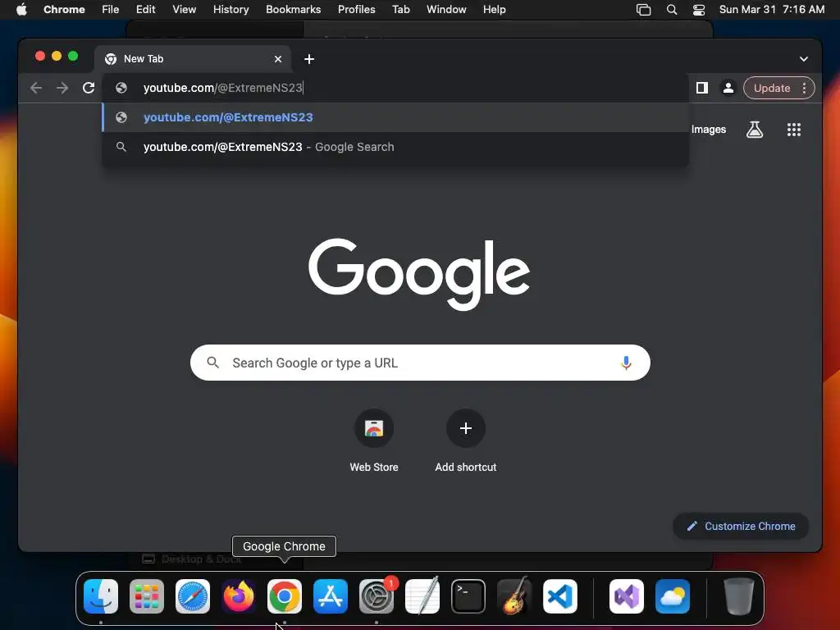This screenshot has height=630, width=840.
Task: Open Weather app from the Dock
Action: pyautogui.click(x=673, y=596)
